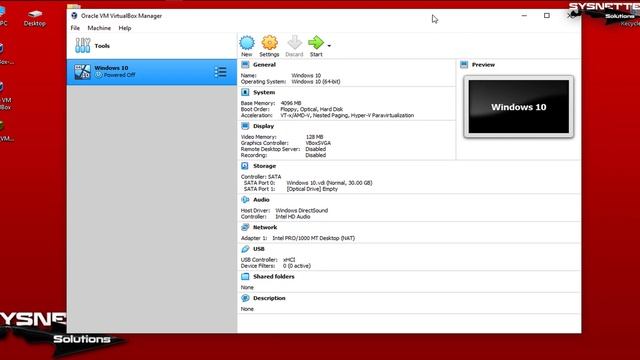Click the VirtualBox title bar logo
The width and height of the screenshot is (640, 360).
74,16
